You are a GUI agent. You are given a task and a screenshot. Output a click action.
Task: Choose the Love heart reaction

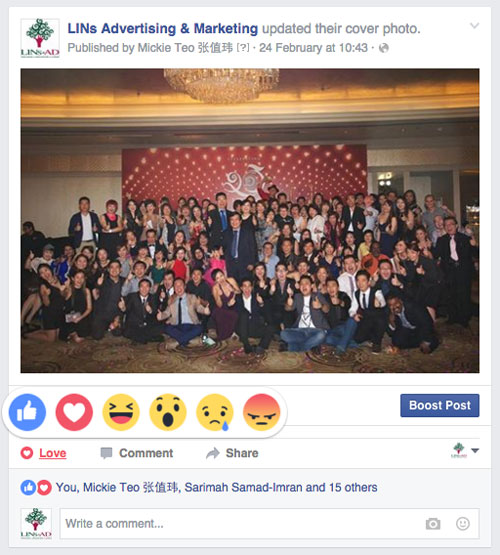pyautogui.click(x=74, y=412)
